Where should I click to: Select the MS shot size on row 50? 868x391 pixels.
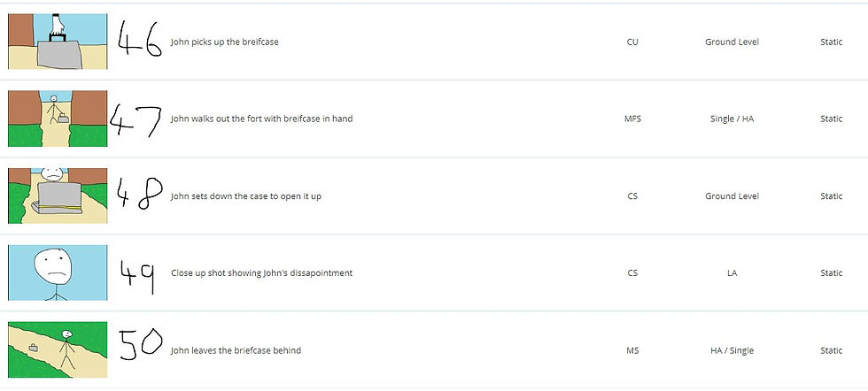632,350
